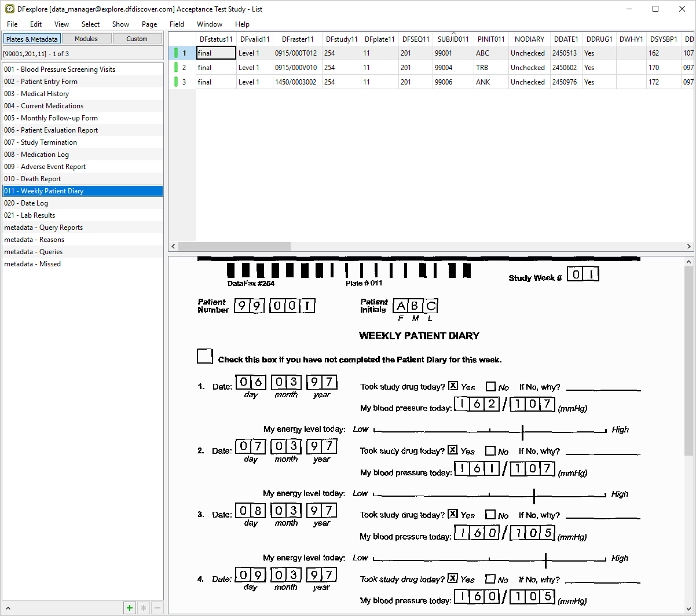Click the Plates & Metadata button
This screenshot has width=696, height=616.
tap(32, 39)
